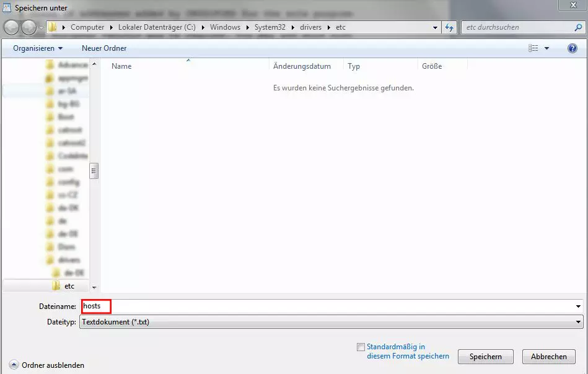
Task: Select the drivers breadcrumb segment
Action: pos(310,27)
